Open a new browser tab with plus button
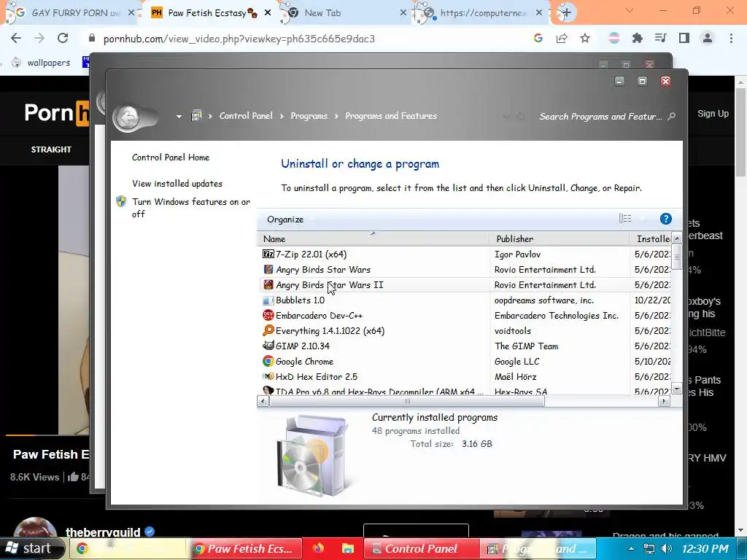The height and width of the screenshot is (560, 747). 566,13
